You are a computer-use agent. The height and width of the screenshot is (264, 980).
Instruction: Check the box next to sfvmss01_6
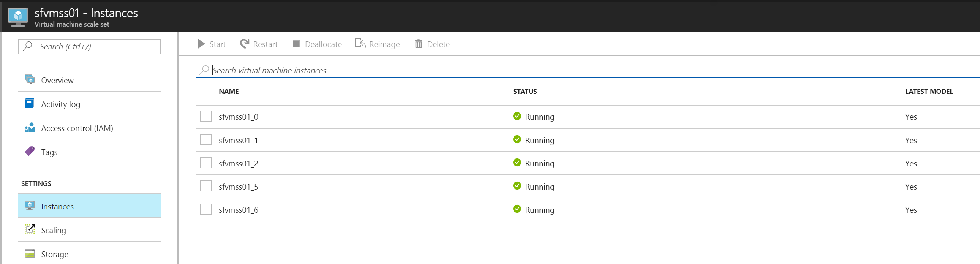pos(206,210)
